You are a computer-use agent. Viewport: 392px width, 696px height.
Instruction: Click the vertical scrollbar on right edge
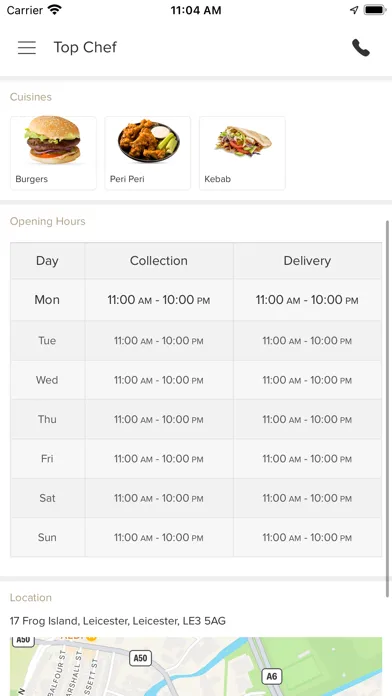pyautogui.click(x=388, y=408)
